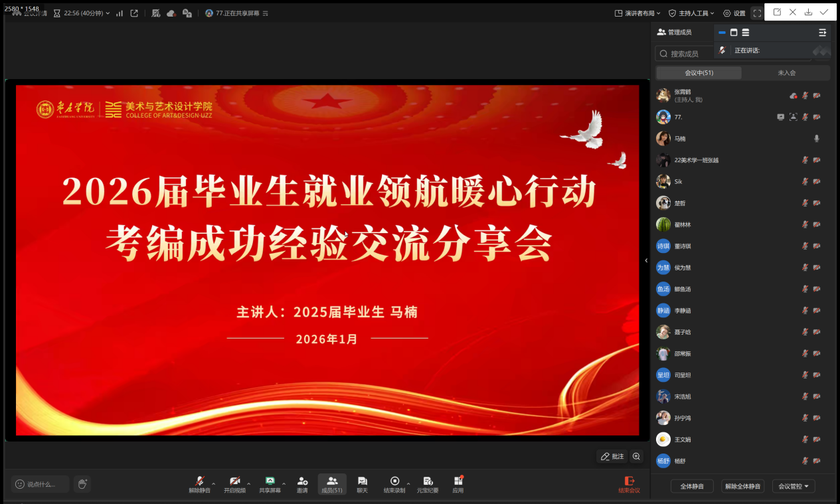Toggle 马楠's microphone in member list
The width and height of the screenshot is (840, 504).
coord(817,139)
